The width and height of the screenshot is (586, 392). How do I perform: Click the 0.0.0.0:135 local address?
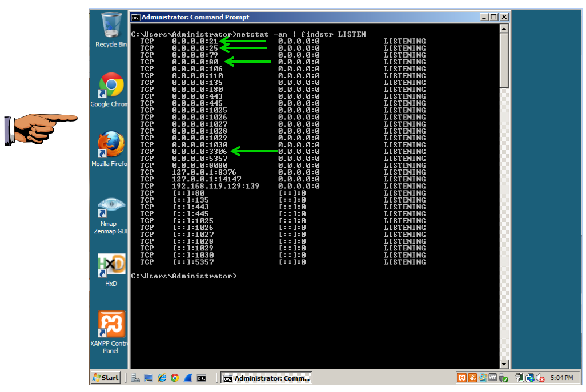(x=197, y=83)
